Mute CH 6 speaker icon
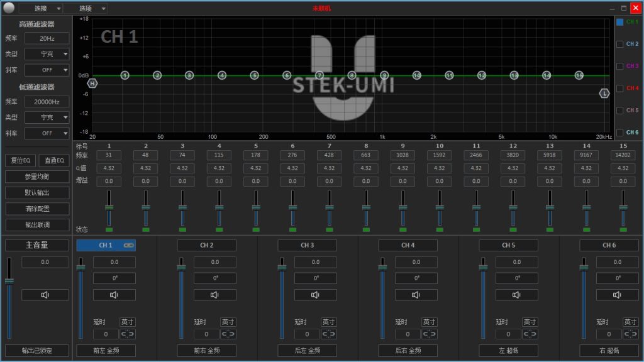Image resolution: width=644 pixels, height=362 pixels. tap(618, 295)
